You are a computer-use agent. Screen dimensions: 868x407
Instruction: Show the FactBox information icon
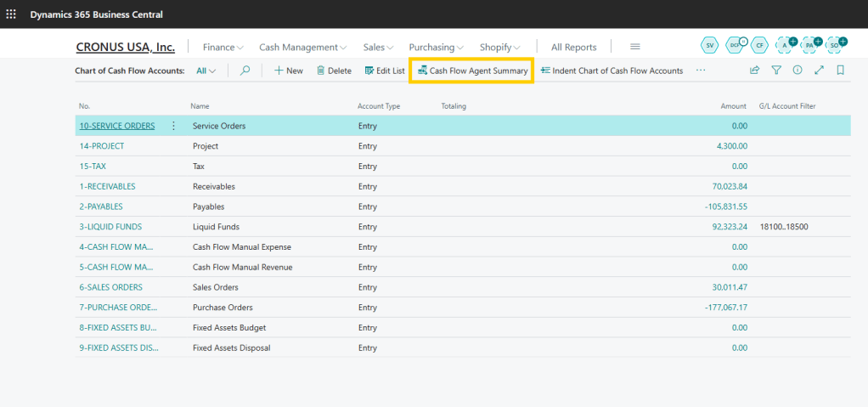click(x=798, y=71)
